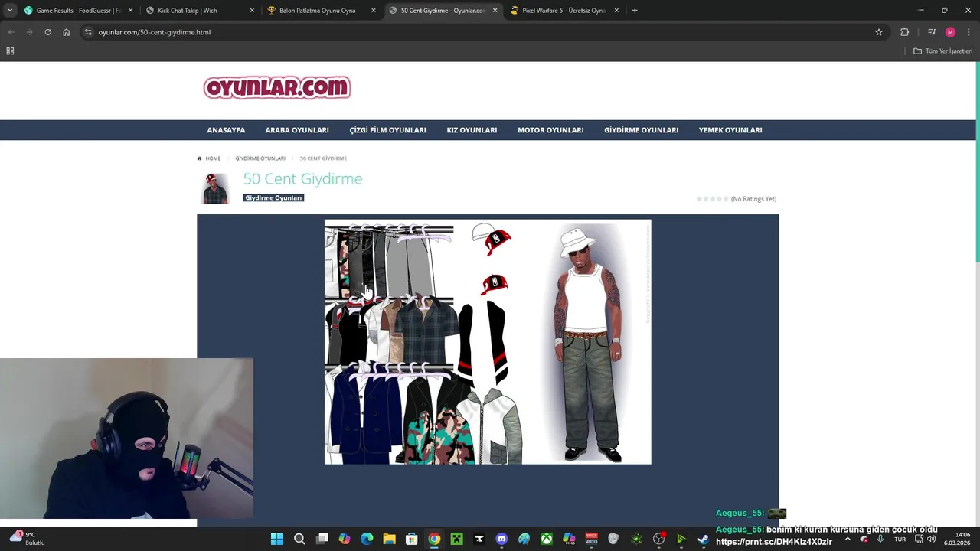Go back with the browser back arrow
This screenshot has width=980, height=551.
pos(11,32)
